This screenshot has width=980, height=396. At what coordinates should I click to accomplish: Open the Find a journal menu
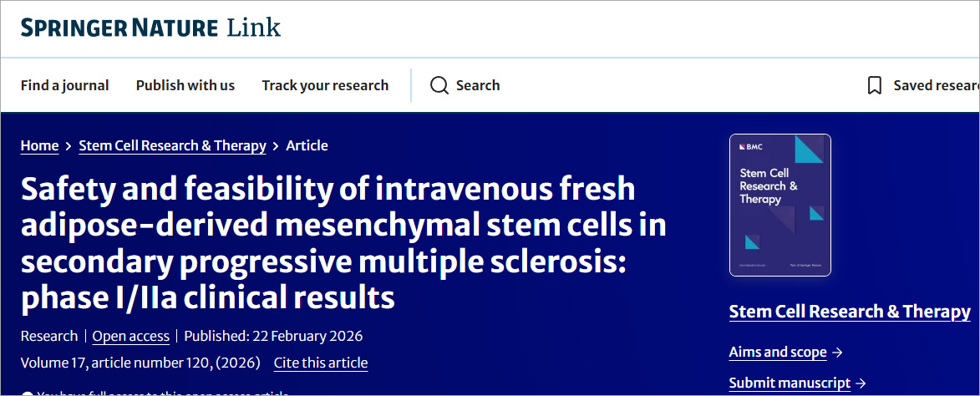pos(64,85)
